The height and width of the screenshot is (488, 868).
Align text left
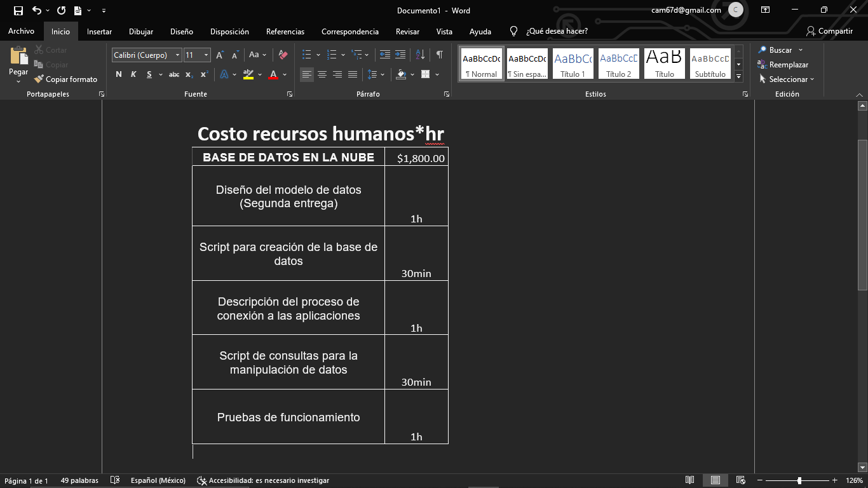pyautogui.click(x=307, y=74)
